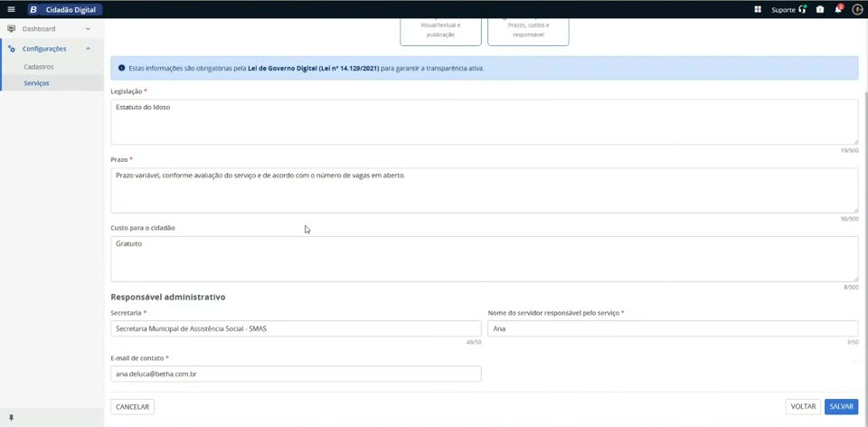Click the Responsável administrativo heading
Screen dimensions: 868x427
click(x=168, y=297)
